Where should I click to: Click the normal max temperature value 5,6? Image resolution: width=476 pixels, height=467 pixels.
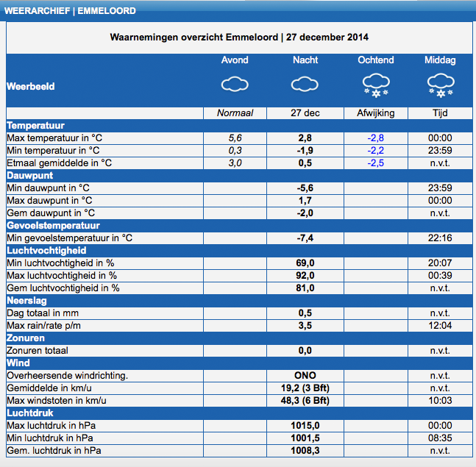pos(235,138)
